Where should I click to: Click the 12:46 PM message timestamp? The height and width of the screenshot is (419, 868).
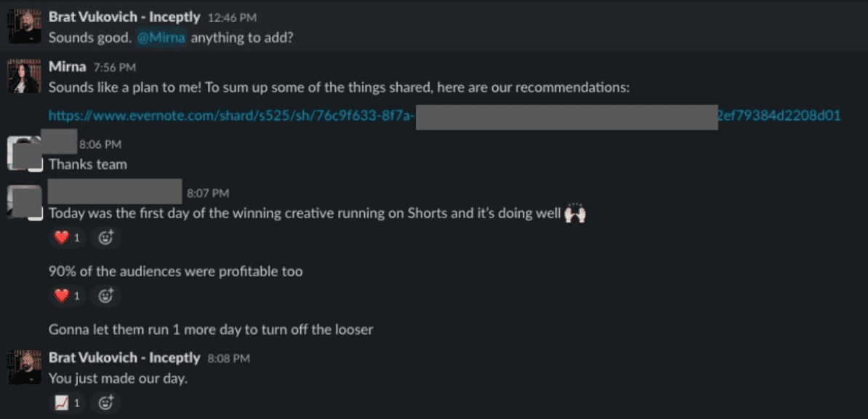[232, 17]
